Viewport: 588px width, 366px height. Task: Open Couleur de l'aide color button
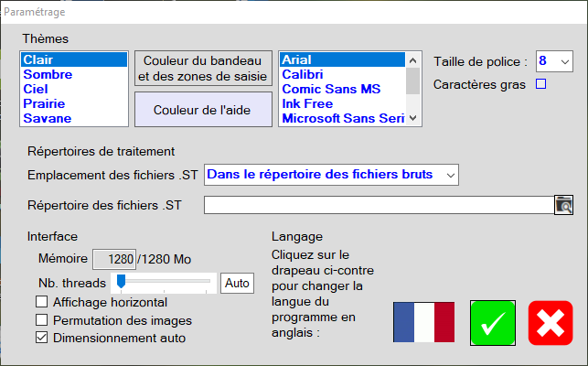(203, 109)
